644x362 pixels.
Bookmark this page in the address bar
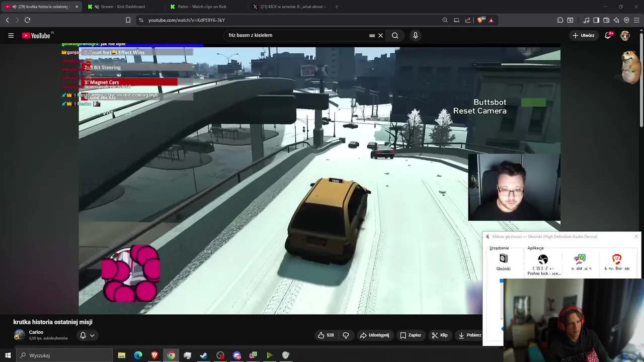pyautogui.click(x=128, y=20)
